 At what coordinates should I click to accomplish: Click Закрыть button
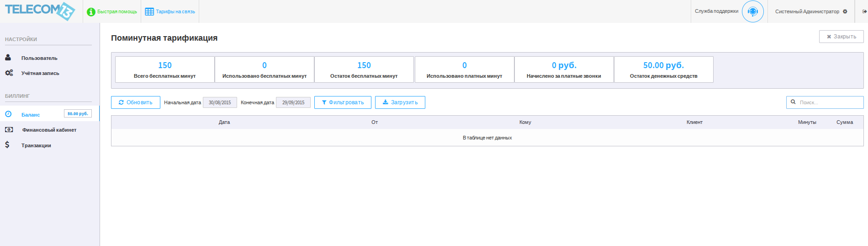(x=841, y=37)
